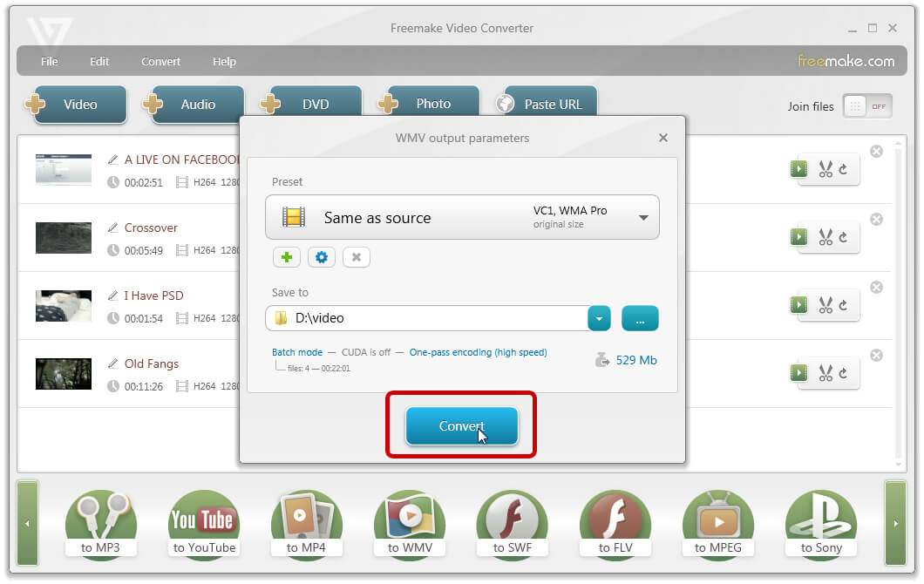Open the Convert menu
Image resolution: width=924 pixels, height=584 pixels.
pos(160,61)
